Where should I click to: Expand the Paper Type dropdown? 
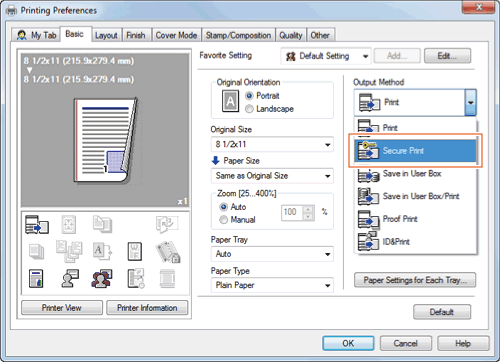coord(272,285)
